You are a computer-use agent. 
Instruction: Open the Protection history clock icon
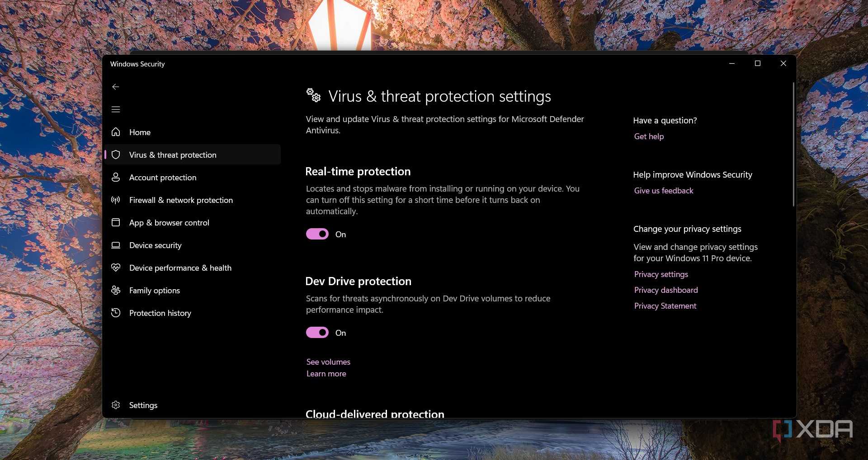point(116,313)
